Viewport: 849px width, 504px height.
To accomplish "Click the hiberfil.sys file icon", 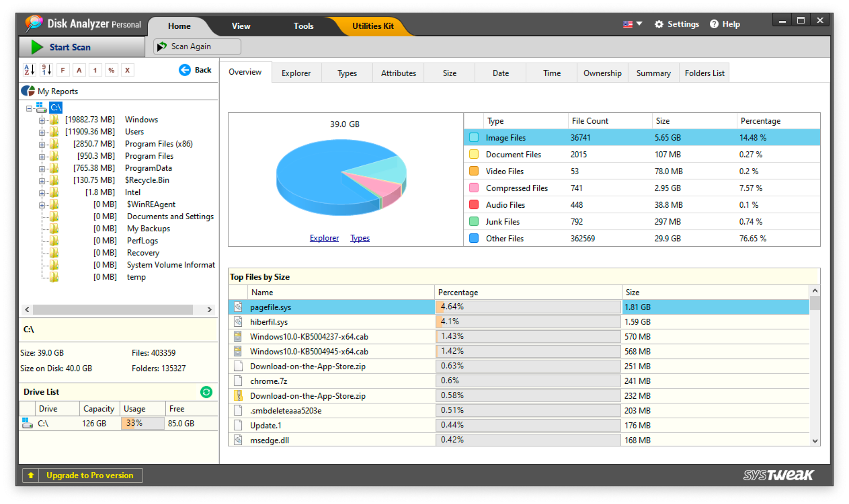I will (238, 321).
